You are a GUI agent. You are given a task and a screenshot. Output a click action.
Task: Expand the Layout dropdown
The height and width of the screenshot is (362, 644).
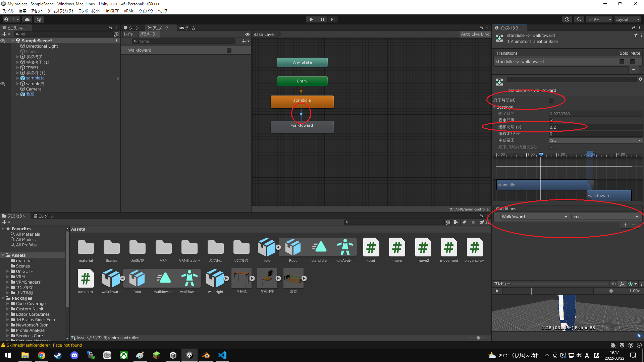tap(627, 19)
